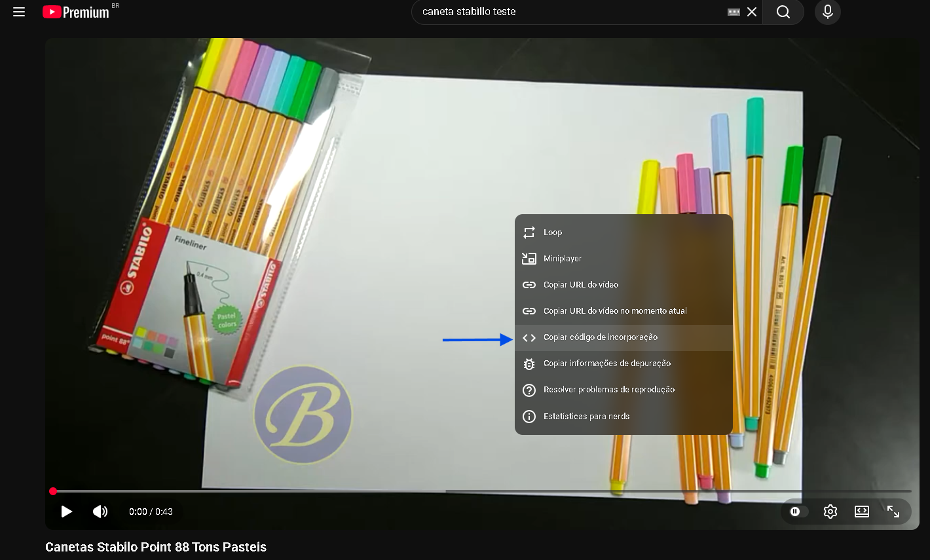The image size is (930, 560).
Task: Select Copiar URL do vídeo
Action: 623,285
